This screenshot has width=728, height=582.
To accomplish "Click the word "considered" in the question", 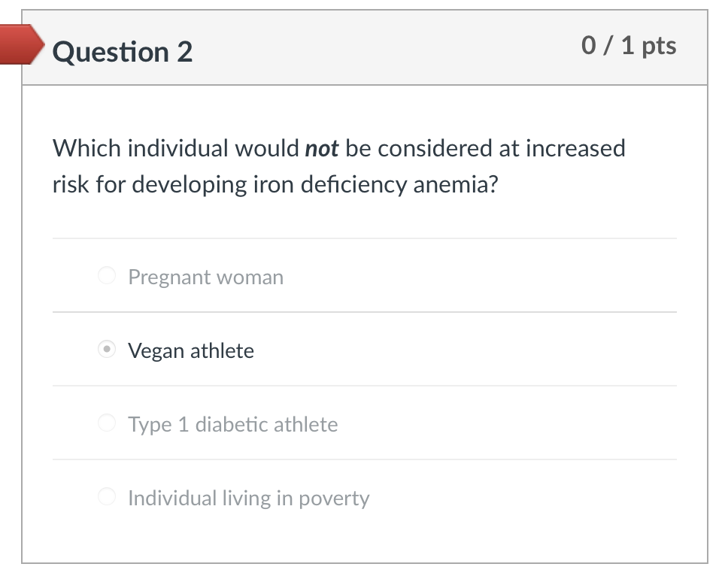I will (x=434, y=148).
